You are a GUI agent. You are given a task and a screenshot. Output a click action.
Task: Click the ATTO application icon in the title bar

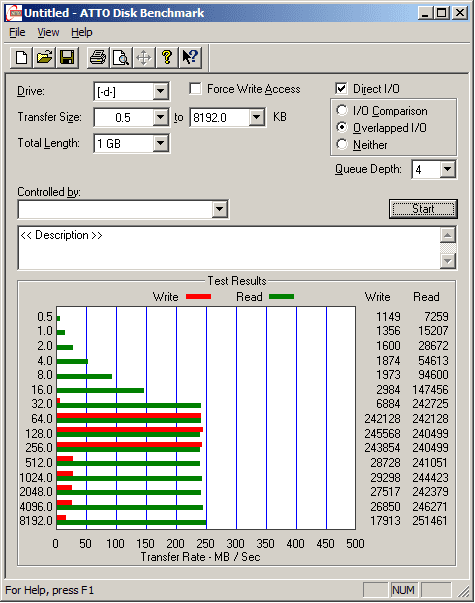(x=14, y=13)
